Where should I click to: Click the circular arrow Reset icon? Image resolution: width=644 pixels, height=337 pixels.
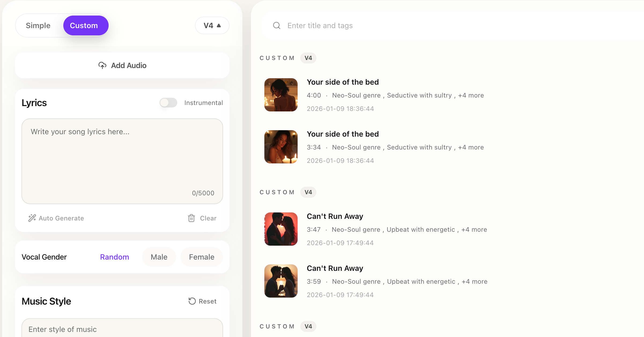[x=192, y=301]
